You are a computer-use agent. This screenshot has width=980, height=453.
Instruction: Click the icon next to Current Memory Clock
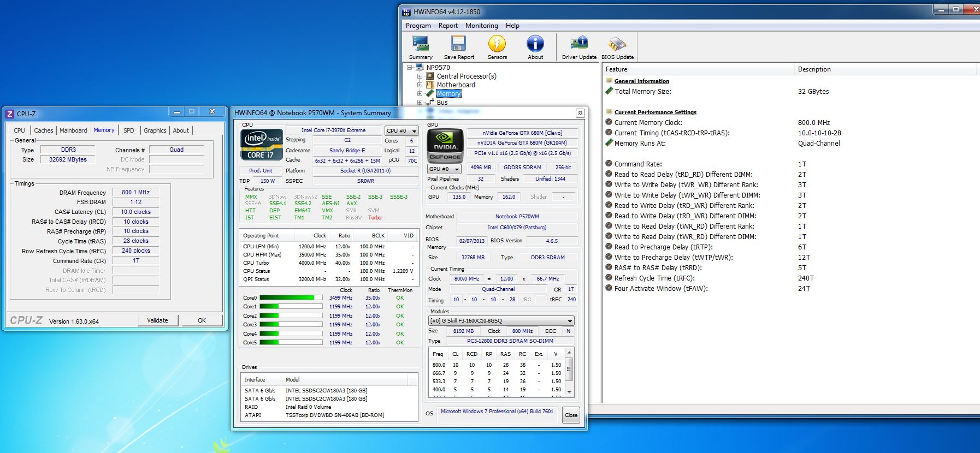609,122
